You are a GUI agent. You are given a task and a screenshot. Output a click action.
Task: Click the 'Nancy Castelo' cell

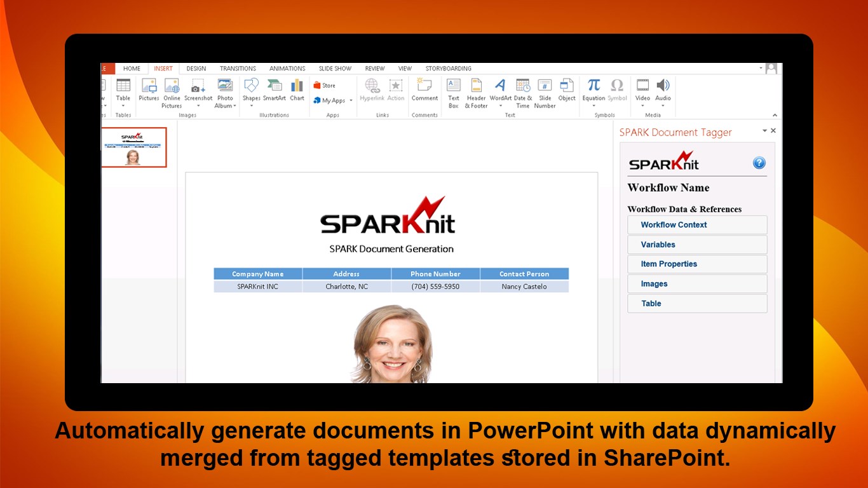coord(524,287)
